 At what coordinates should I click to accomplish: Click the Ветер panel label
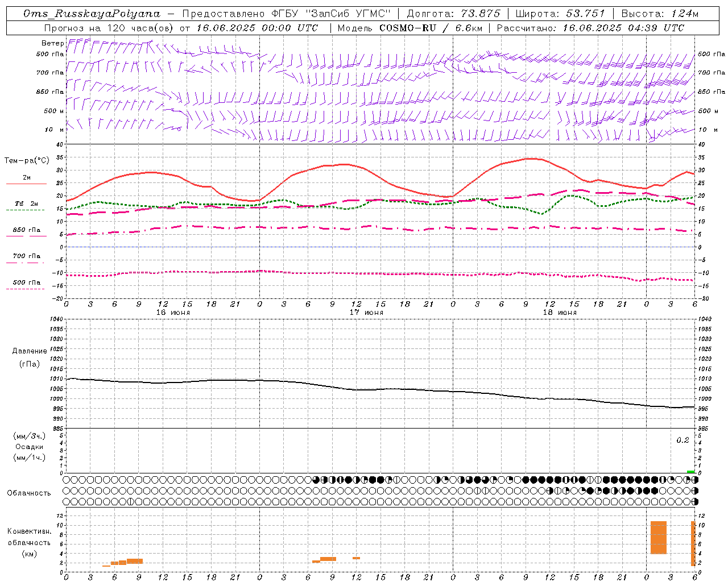[52, 43]
